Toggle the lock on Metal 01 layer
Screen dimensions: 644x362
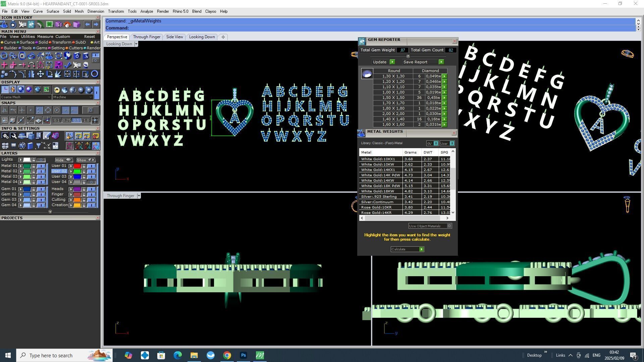tap(34, 166)
